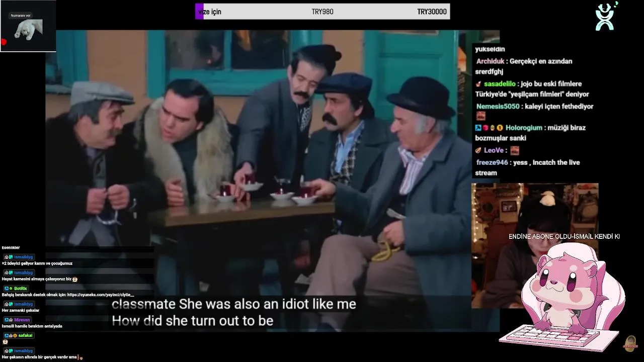This screenshot has width=644, height=362.
Task: Click the emote in Nemesis5050's chat message
Action: 480,116
